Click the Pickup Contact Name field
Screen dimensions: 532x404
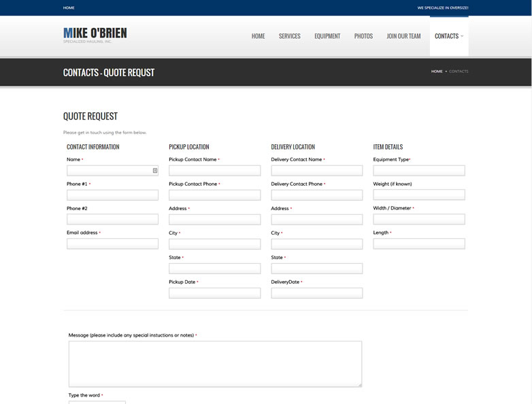214,171
